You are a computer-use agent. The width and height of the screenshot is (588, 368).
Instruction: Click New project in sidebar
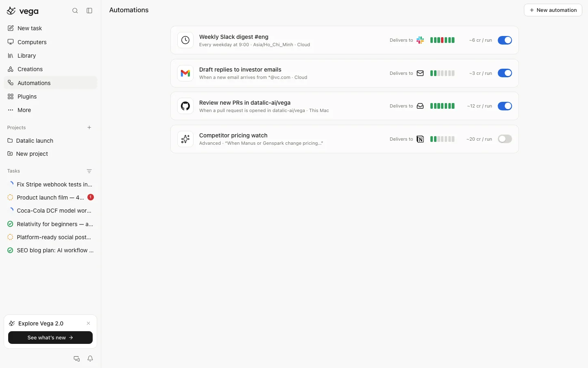(x=51, y=154)
